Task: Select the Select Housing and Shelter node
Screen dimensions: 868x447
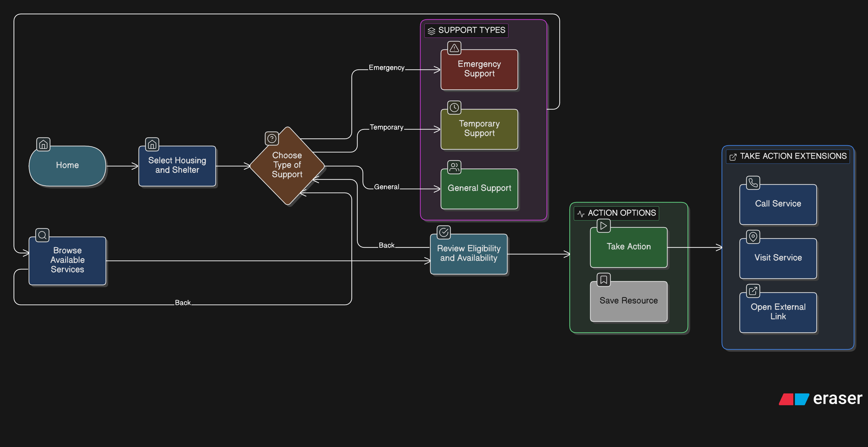Action: pos(177,166)
